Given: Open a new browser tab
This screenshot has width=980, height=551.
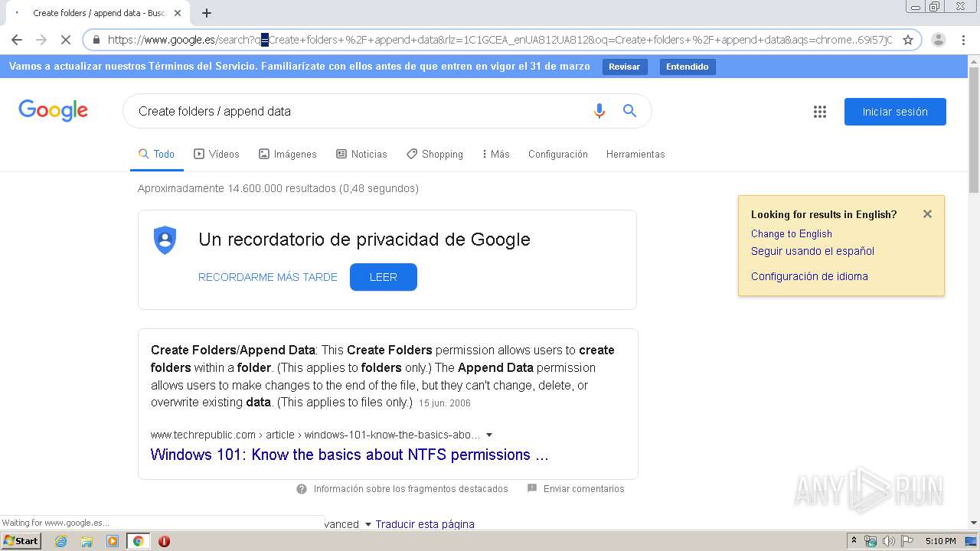Looking at the screenshot, I should coord(207,13).
